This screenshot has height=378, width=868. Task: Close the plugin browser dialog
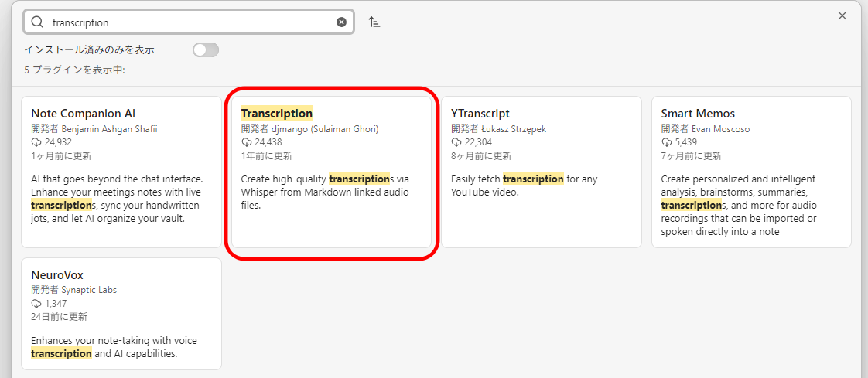click(842, 15)
